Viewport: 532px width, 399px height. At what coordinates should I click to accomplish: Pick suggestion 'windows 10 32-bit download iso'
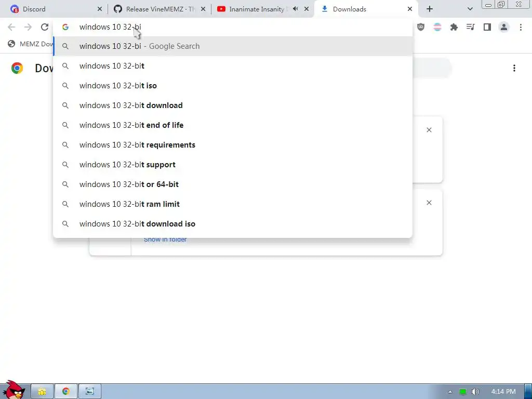[233, 224]
